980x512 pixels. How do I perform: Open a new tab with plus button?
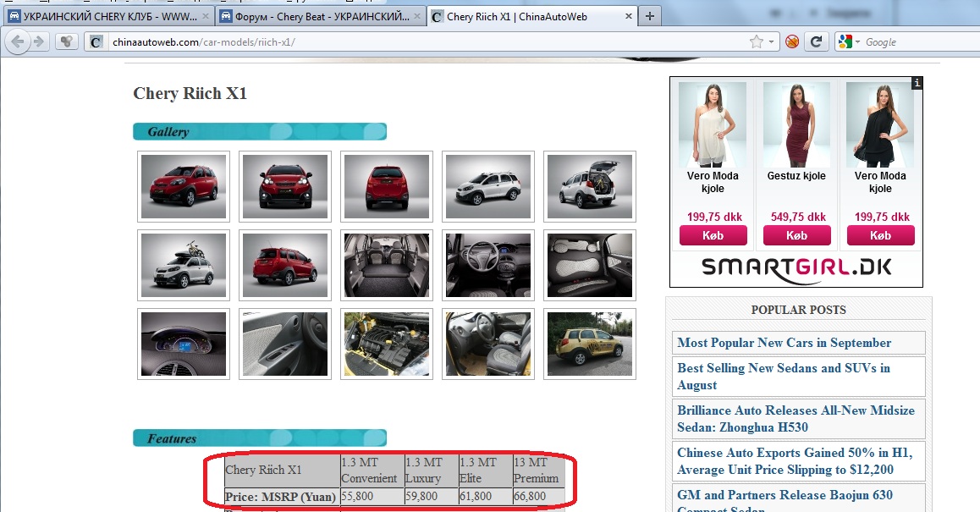coord(650,16)
